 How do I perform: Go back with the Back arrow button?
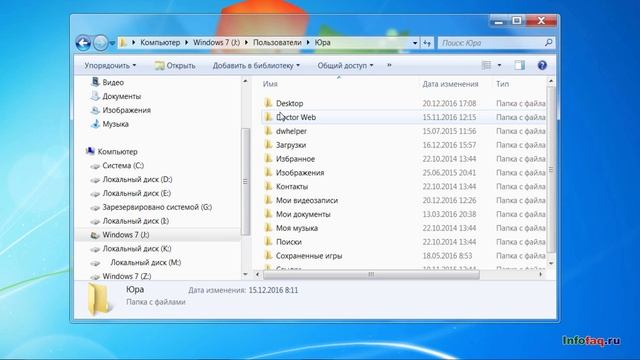[83, 43]
